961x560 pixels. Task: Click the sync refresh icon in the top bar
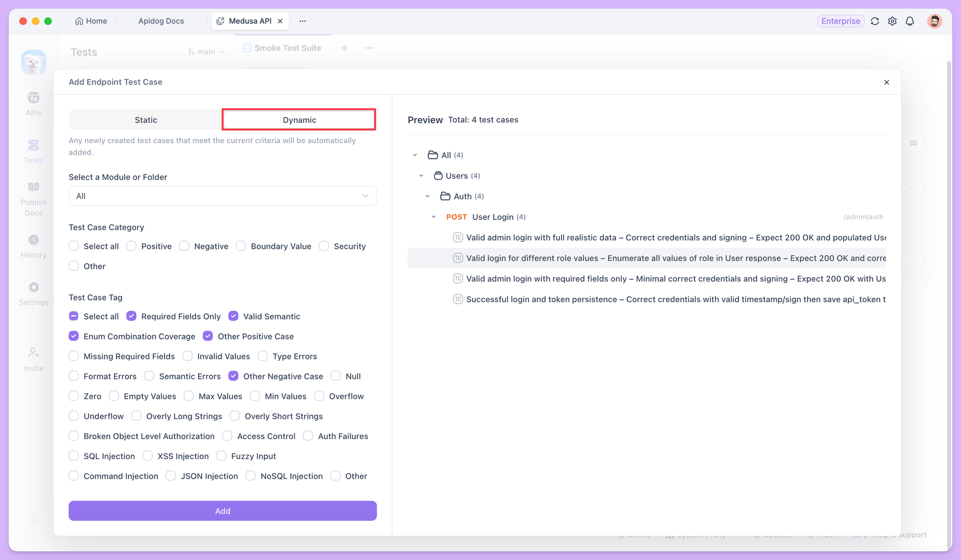point(875,21)
